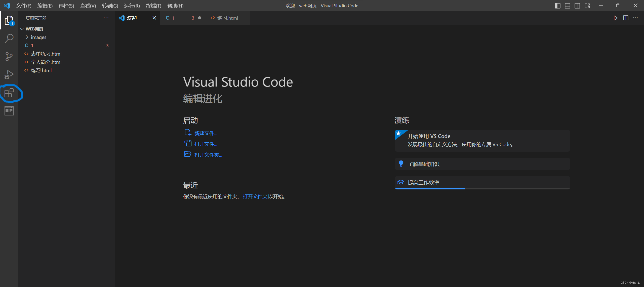This screenshot has height=287, width=644.
Task: Open the Extensions view
Action: 9,93
